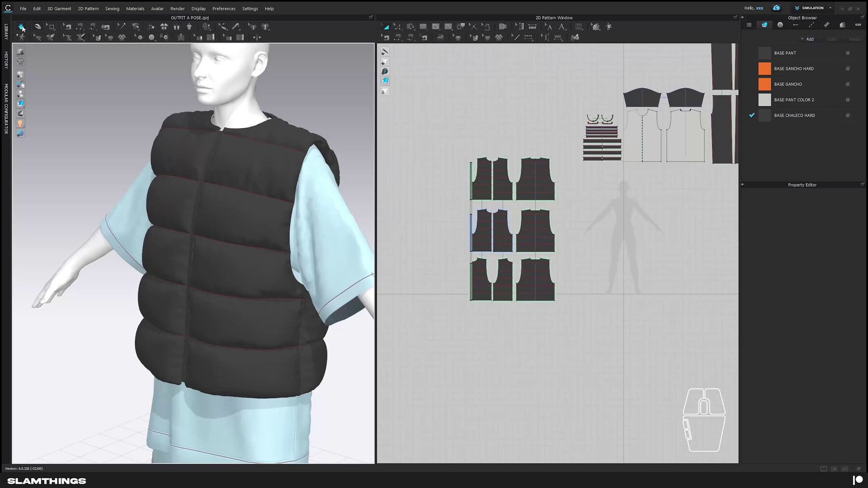868x488 pixels.
Task: Open the Avatar menu
Action: click(x=157, y=8)
